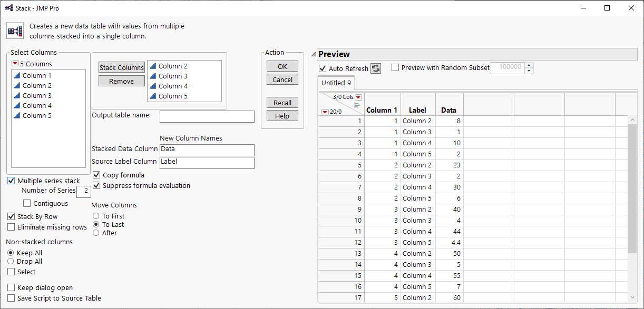Select the Column 3 modeling type icon
The width and height of the screenshot is (644, 309).
point(17,95)
